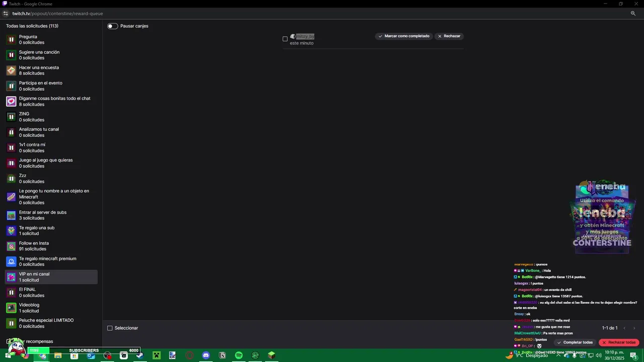
Task: Open Hacer una encuesta 8 solicitudes
Action: pos(51,70)
